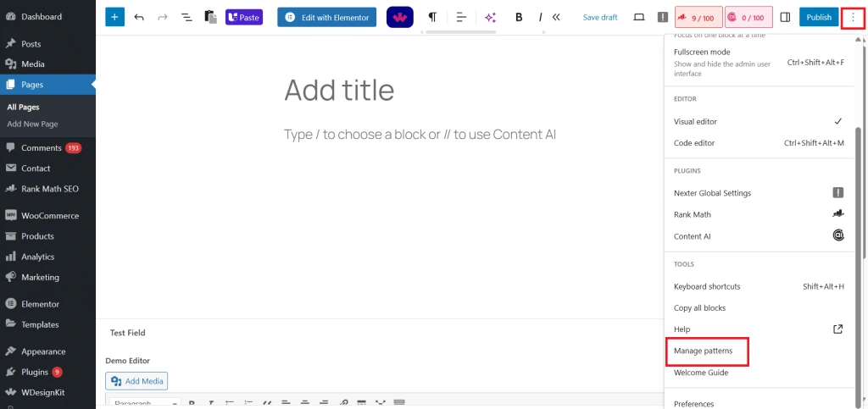Viewport: 868px width, 409px height.
Task: Click the Content AI sparkle icon
Action: 490,17
